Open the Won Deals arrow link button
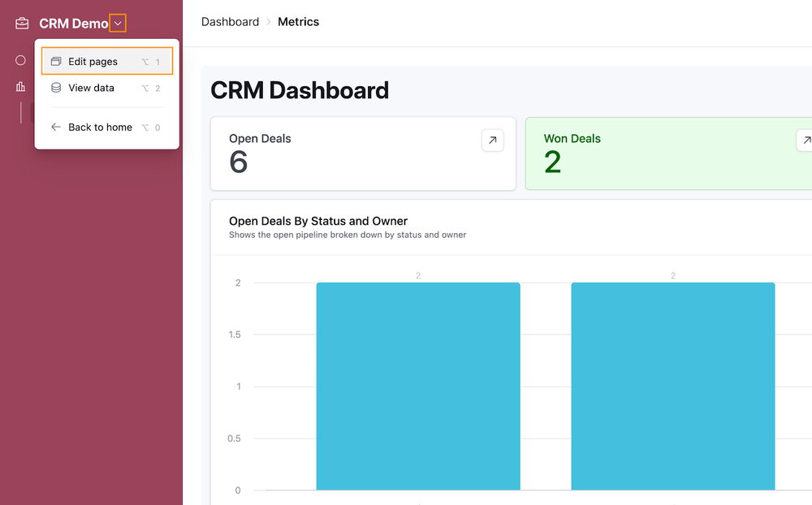812x505 pixels. point(804,140)
